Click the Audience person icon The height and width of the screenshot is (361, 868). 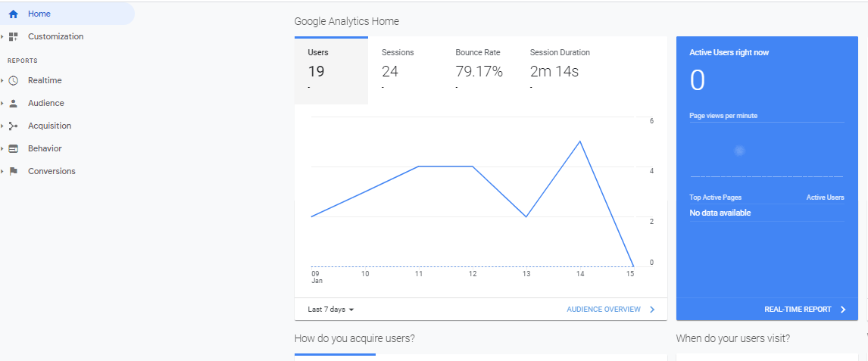tap(13, 104)
